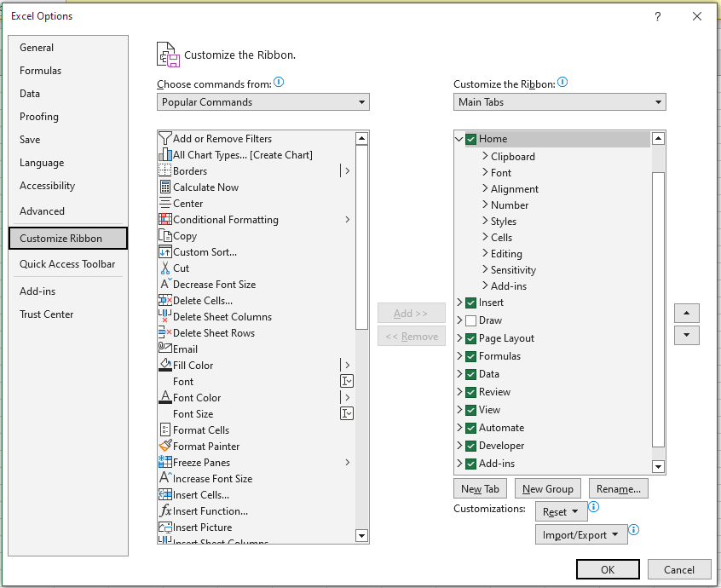Select the Borders command icon

click(x=165, y=170)
